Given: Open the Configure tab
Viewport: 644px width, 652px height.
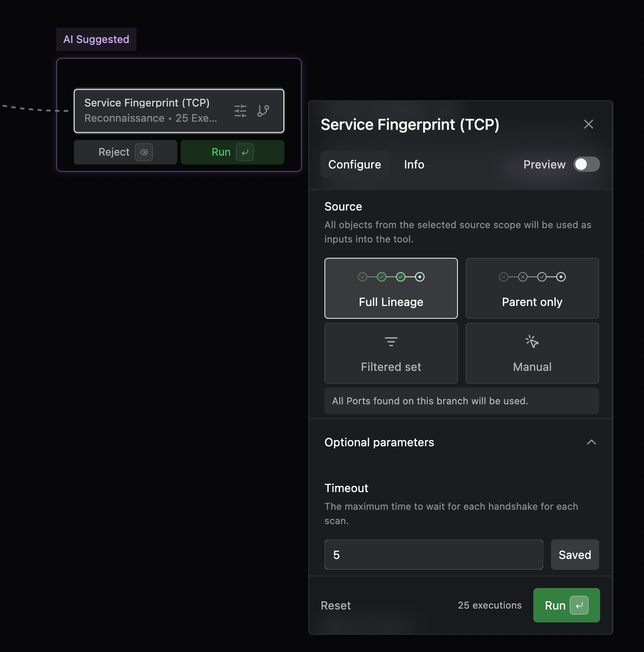Looking at the screenshot, I should (x=354, y=165).
